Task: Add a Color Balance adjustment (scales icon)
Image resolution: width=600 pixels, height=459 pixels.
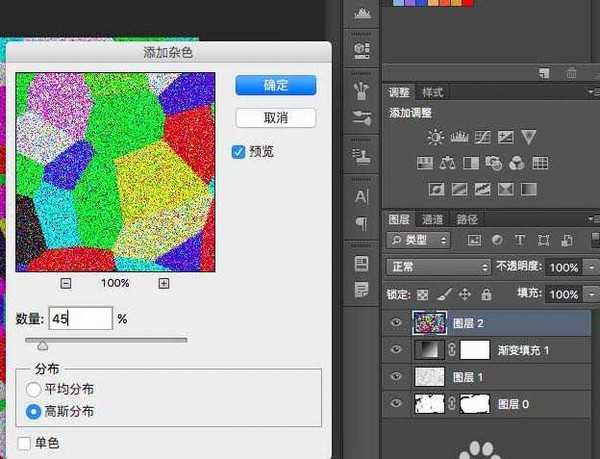Action: coord(445,163)
